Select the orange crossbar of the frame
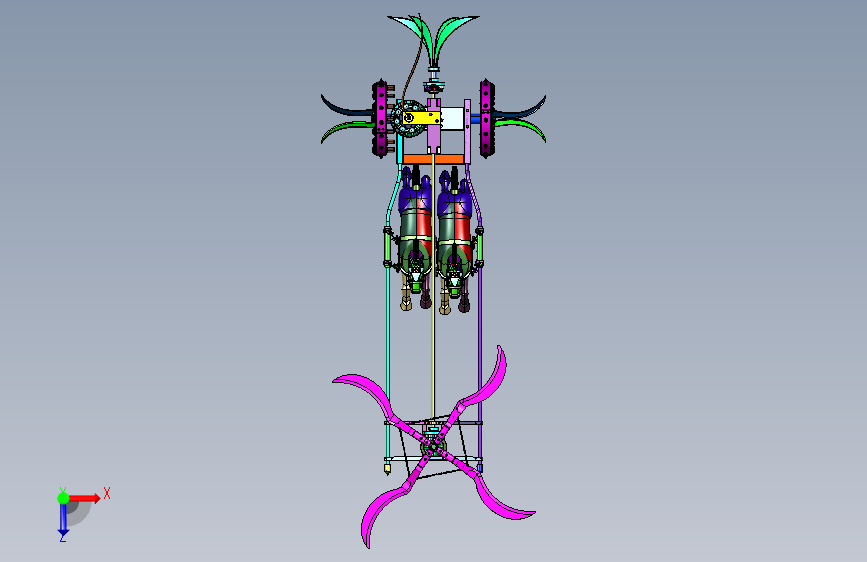867x562 pixels. (x=433, y=159)
